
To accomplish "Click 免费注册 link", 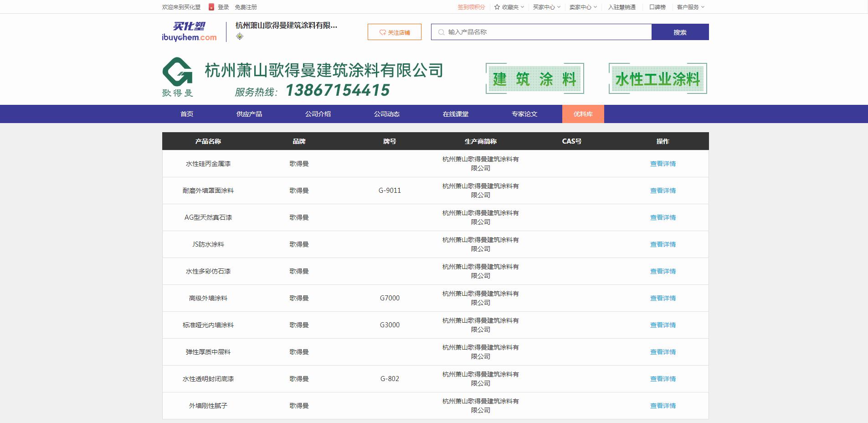I will point(246,7).
